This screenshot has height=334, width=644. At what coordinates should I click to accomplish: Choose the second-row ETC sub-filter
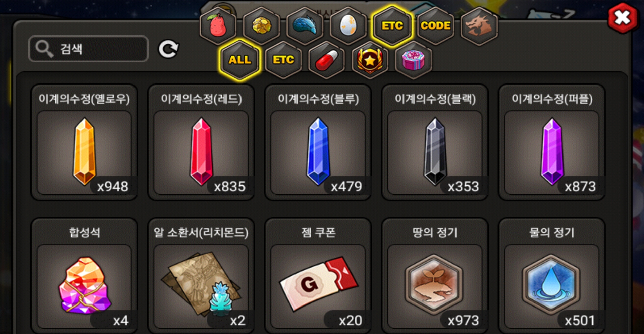click(283, 60)
